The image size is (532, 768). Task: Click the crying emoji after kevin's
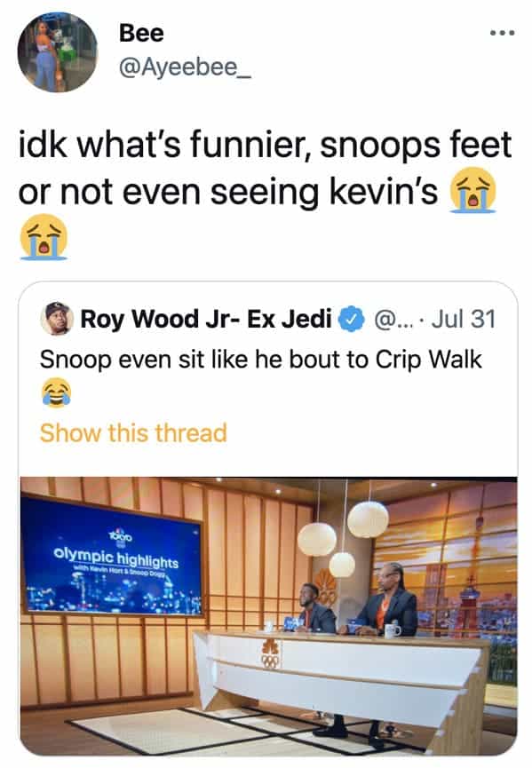(x=473, y=190)
